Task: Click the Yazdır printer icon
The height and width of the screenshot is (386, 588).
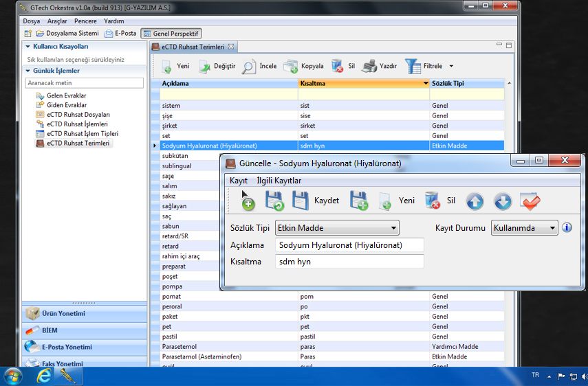Action: tap(369, 67)
